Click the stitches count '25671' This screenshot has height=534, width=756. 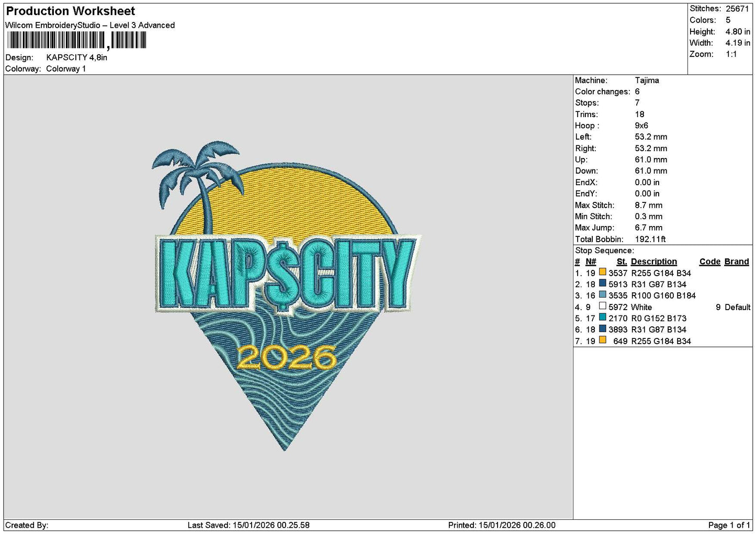(737, 9)
